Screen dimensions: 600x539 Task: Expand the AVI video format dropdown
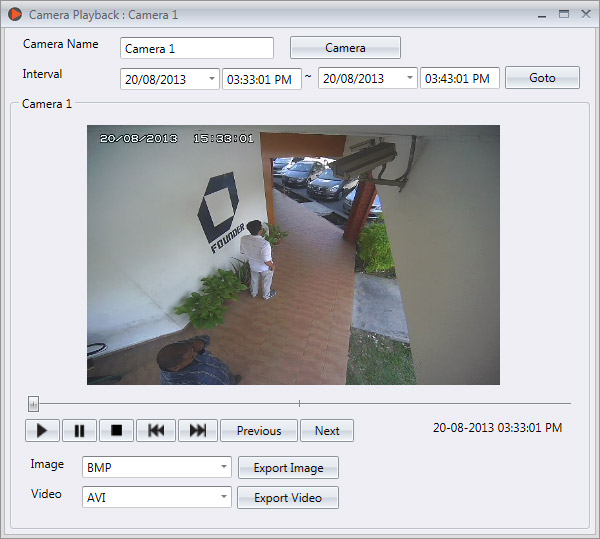[x=224, y=497]
